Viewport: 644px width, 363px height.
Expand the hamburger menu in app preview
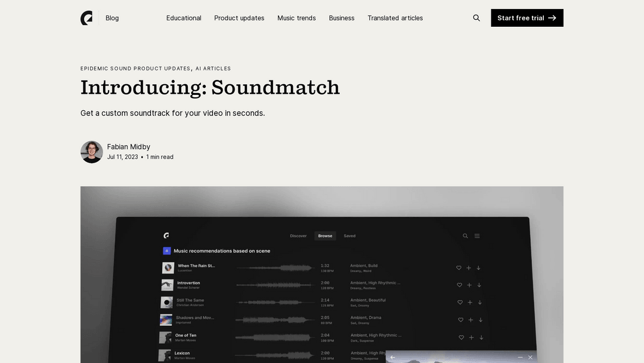(477, 236)
